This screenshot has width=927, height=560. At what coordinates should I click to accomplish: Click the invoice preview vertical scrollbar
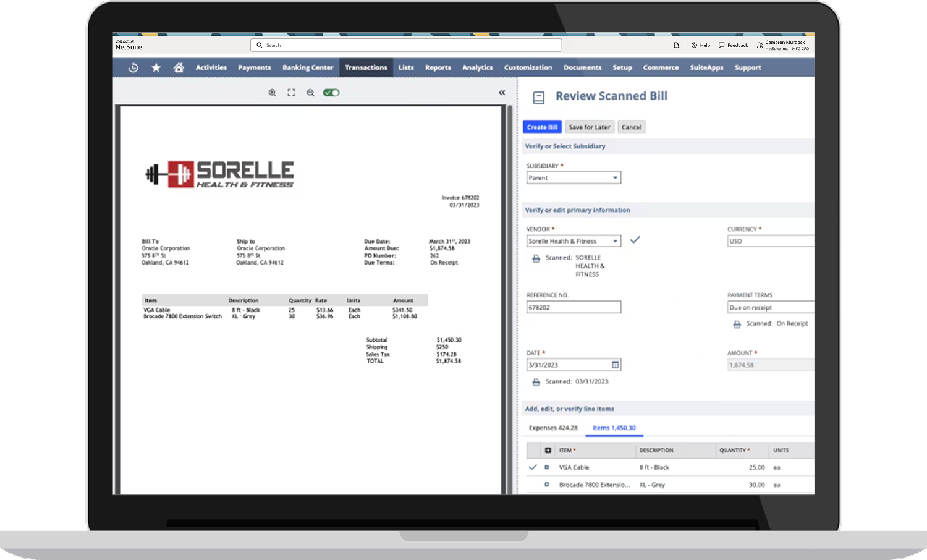tap(510, 299)
